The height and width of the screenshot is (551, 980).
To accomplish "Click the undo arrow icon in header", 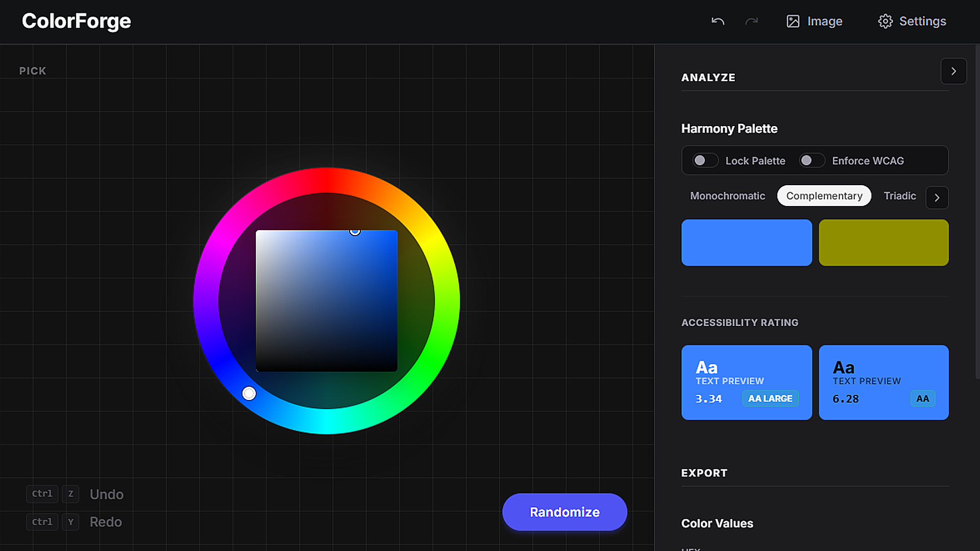I will click(718, 21).
